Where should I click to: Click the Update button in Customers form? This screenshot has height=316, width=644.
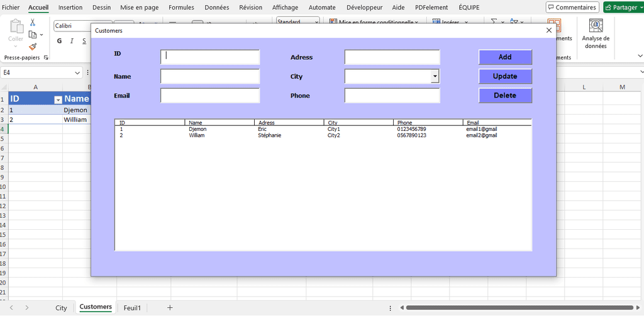tap(505, 76)
